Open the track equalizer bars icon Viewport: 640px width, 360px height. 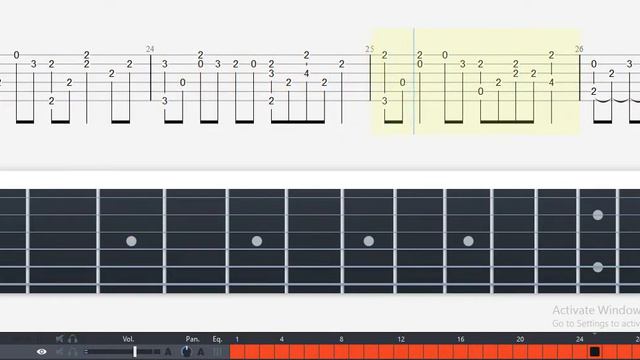click(218, 351)
